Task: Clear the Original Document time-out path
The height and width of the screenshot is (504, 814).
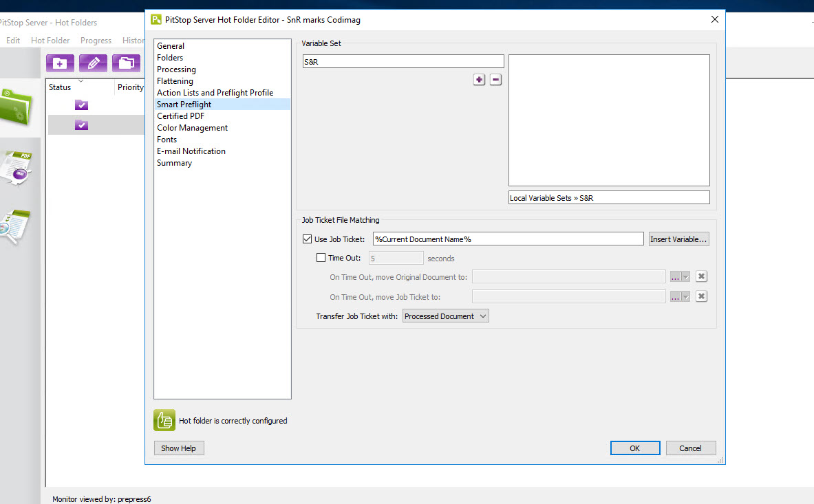Action: click(701, 276)
